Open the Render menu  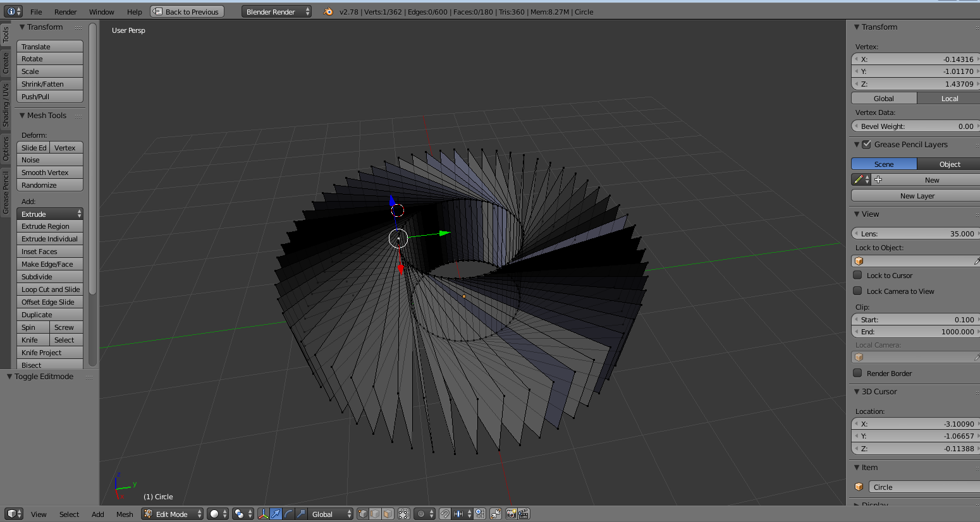[x=65, y=11]
